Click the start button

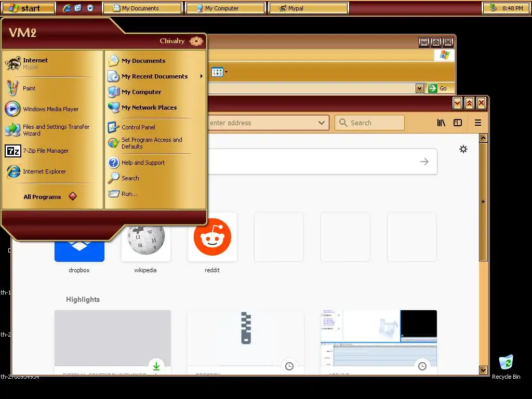tap(28, 8)
